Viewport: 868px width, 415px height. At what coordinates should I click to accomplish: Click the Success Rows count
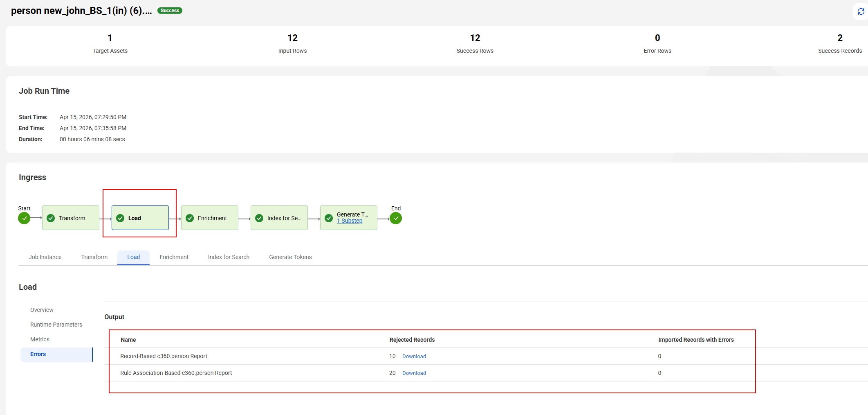click(475, 38)
